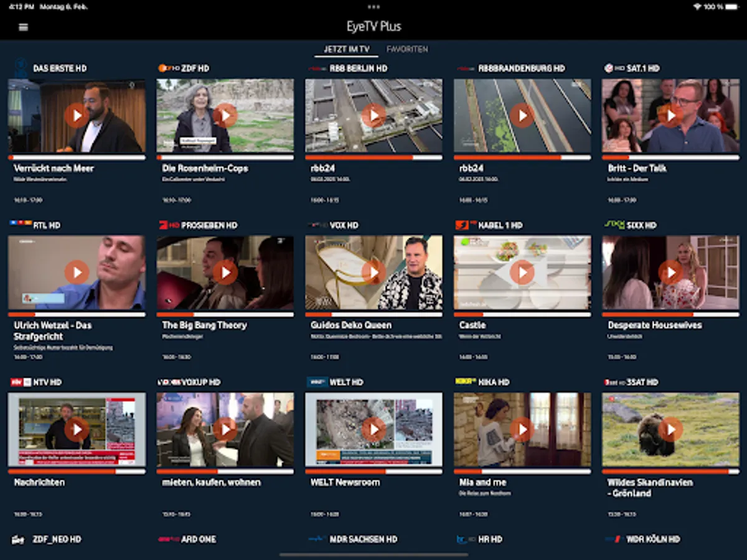Image resolution: width=747 pixels, height=560 pixels.
Task: Switch to the Favoriten tab
Action: click(407, 49)
